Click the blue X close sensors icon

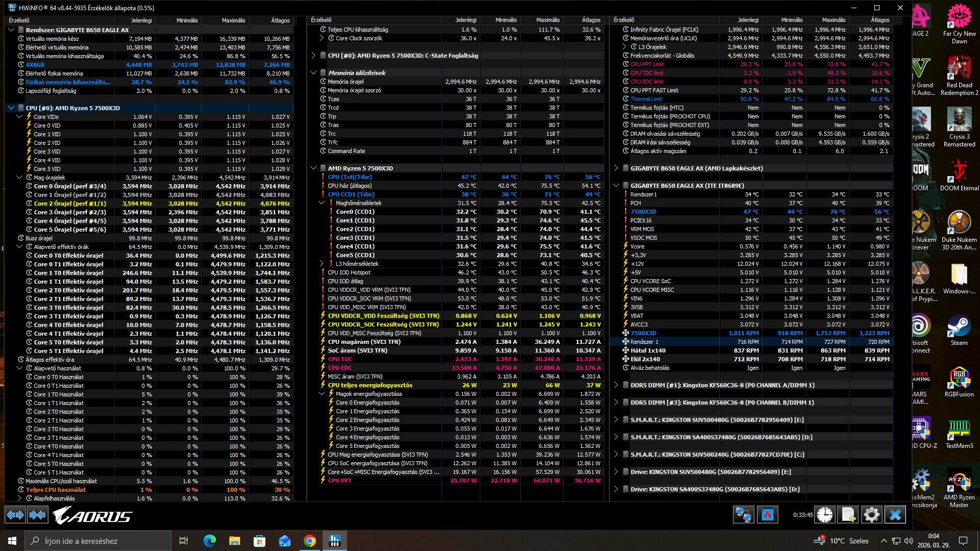point(895,515)
